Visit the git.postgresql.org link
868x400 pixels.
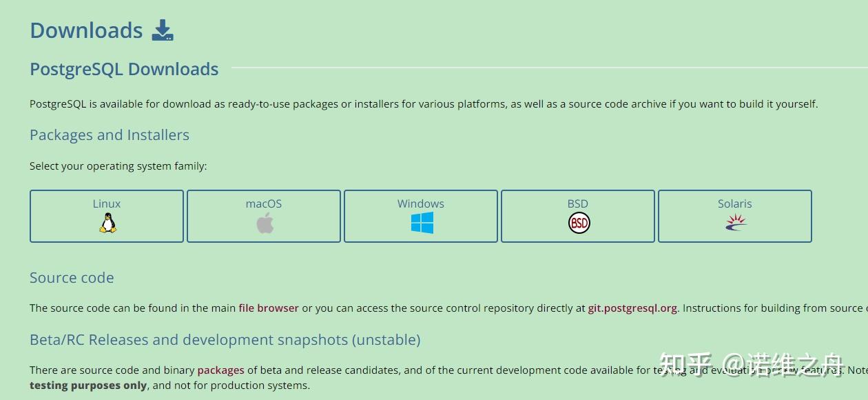[x=632, y=308]
